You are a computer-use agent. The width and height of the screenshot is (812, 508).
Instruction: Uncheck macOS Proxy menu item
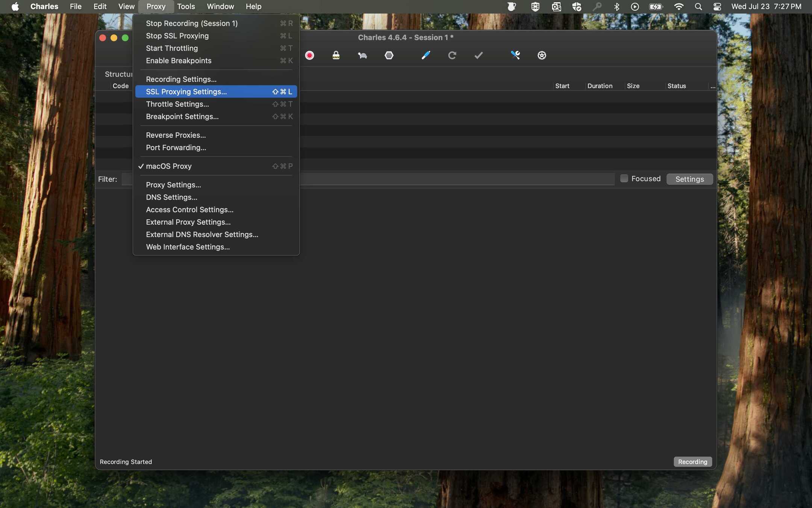[216, 166]
